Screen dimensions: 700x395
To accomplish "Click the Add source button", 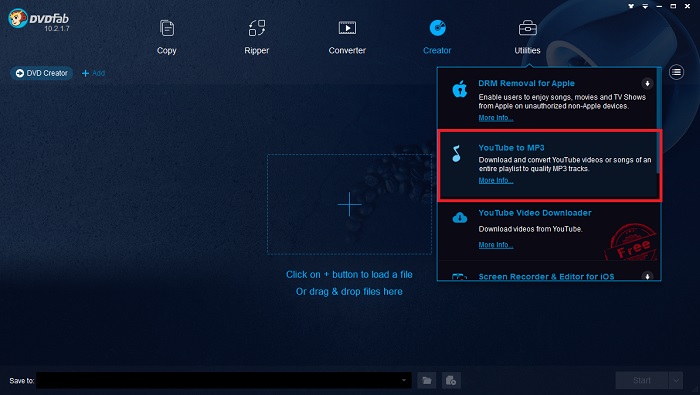I will click(x=93, y=73).
